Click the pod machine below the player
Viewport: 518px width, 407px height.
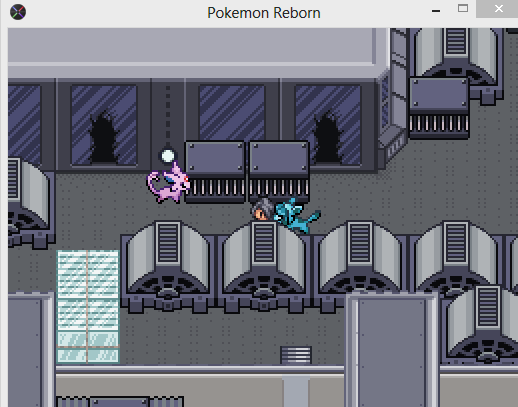(264, 267)
